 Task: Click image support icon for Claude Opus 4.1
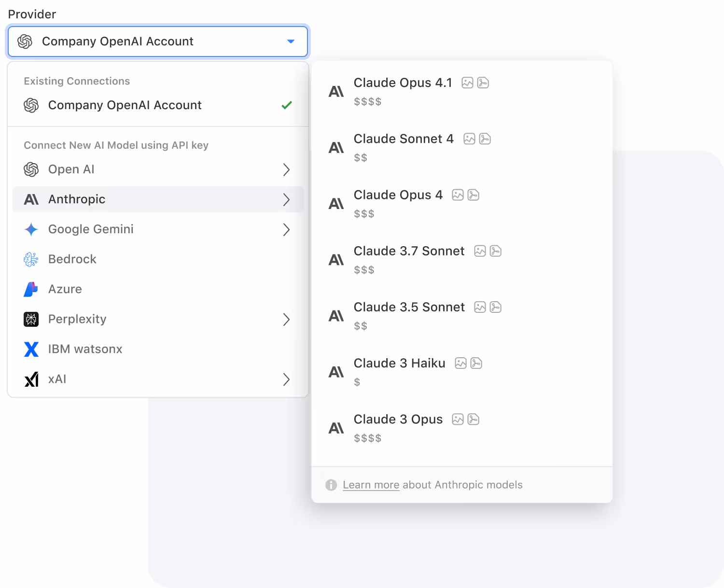tap(467, 83)
